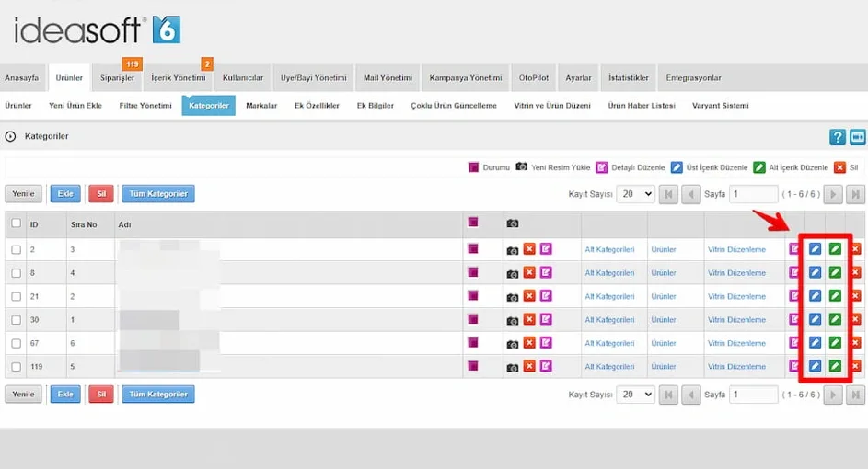Viewport: 868px width, 469px height.
Task: Toggle the select-all checkbox in header
Action: click(16, 223)
